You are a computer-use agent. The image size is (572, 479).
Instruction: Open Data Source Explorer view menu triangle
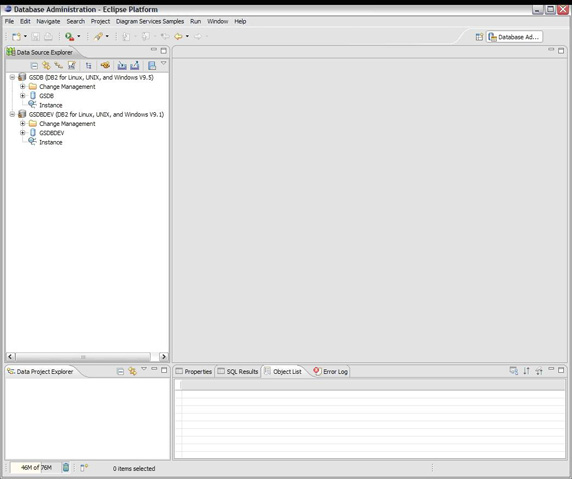pyautogui.click(x=163, y=64)
